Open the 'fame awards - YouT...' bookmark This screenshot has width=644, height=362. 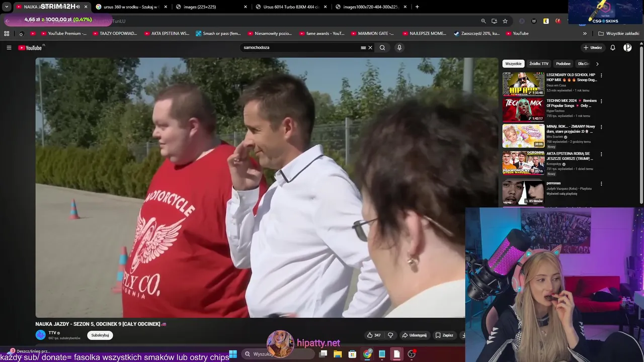(321, 34)
